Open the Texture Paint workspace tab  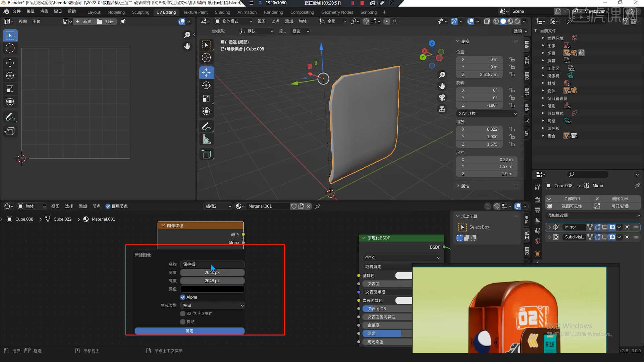pos(195,12)
